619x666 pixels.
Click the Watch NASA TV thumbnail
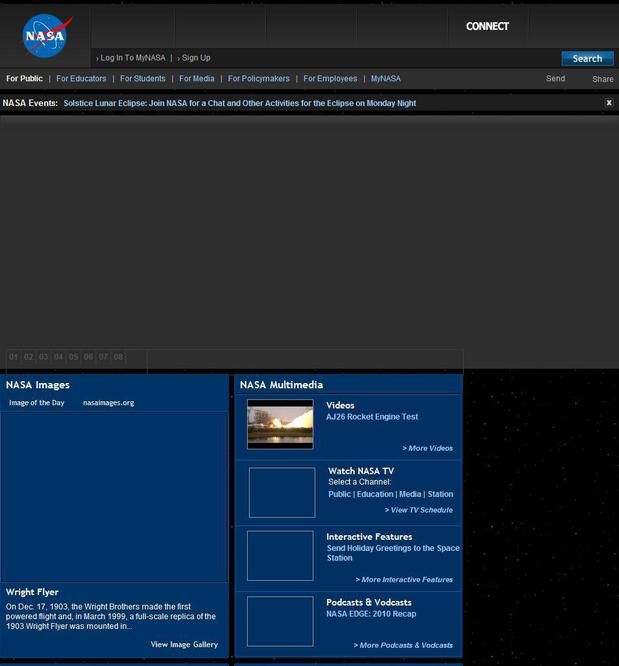point(282,493)
